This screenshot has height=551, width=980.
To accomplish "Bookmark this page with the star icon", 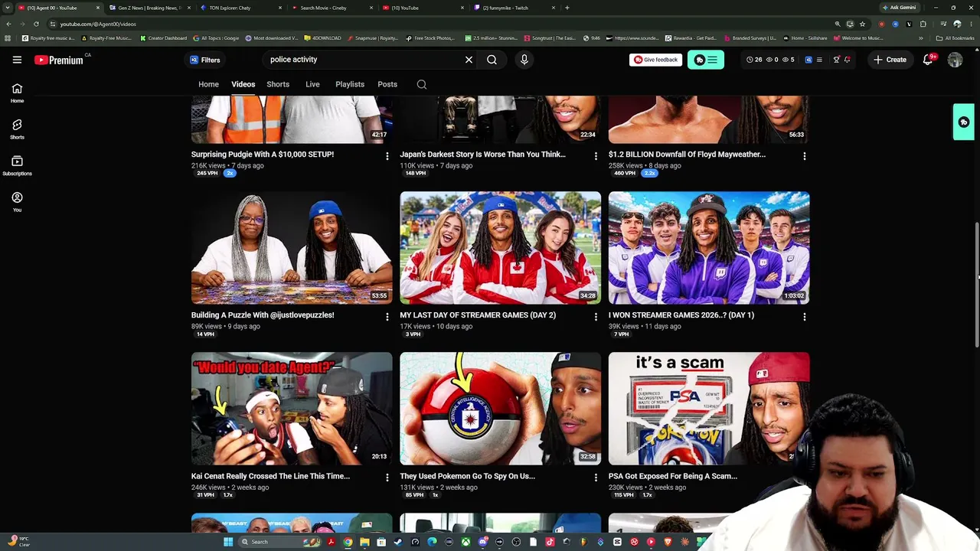I will click(862, 24).
